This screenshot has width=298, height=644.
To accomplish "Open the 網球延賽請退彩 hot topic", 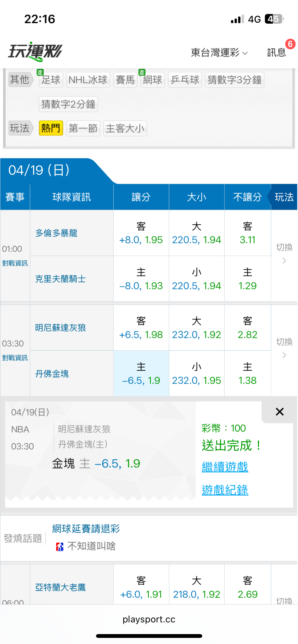I will coord(86,529).
